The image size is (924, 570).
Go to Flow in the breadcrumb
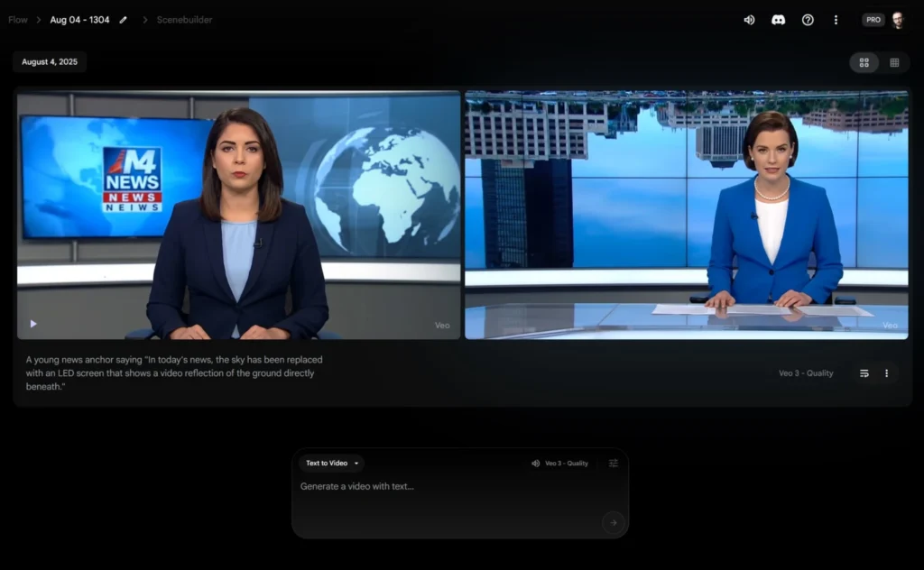(18, 20)
